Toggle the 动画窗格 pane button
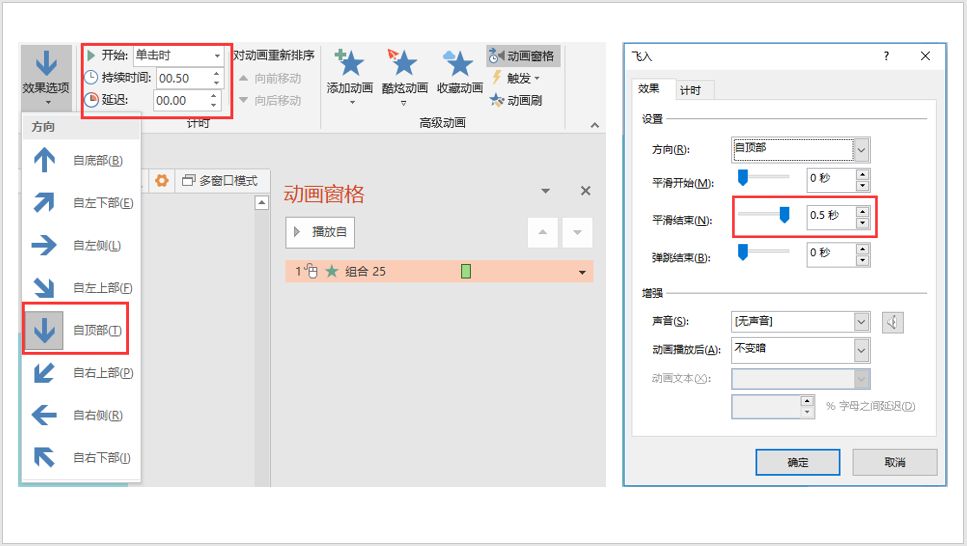Image resolution: width=967 pixels, height=546 pixels. click(x=523, y=56)
